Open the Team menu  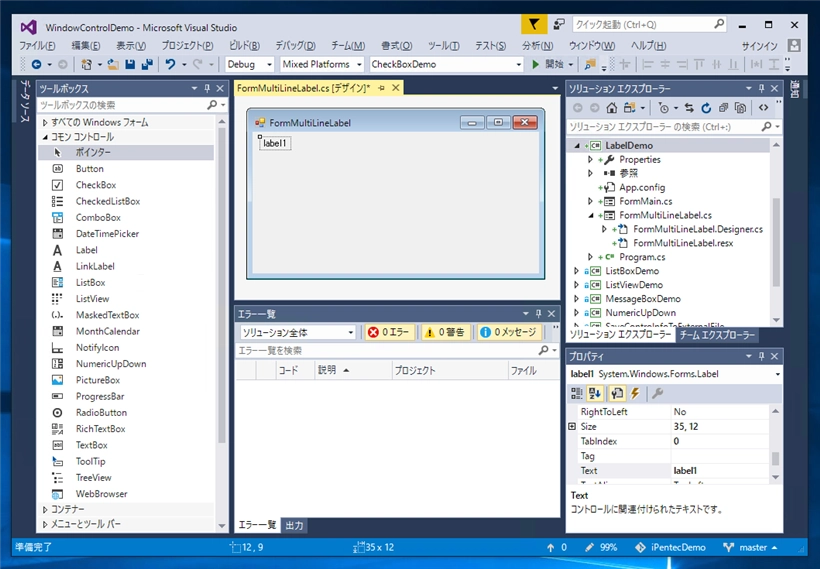point(348,46)
